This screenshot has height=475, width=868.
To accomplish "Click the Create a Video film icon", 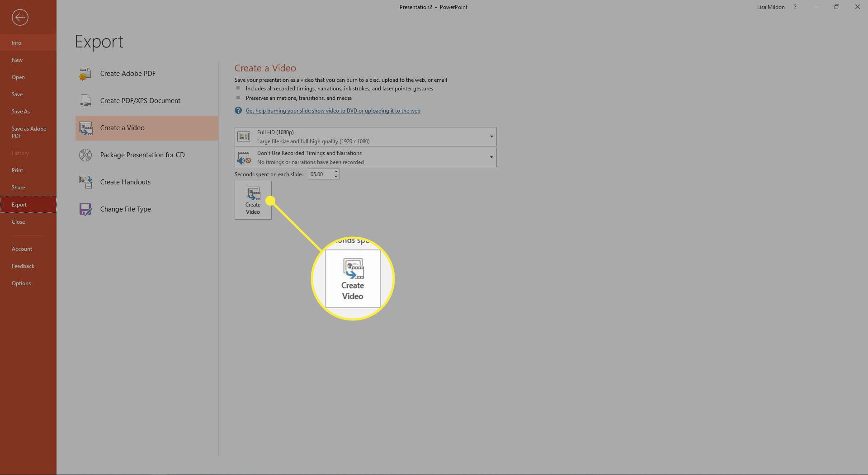I will [x=85, y=128].
